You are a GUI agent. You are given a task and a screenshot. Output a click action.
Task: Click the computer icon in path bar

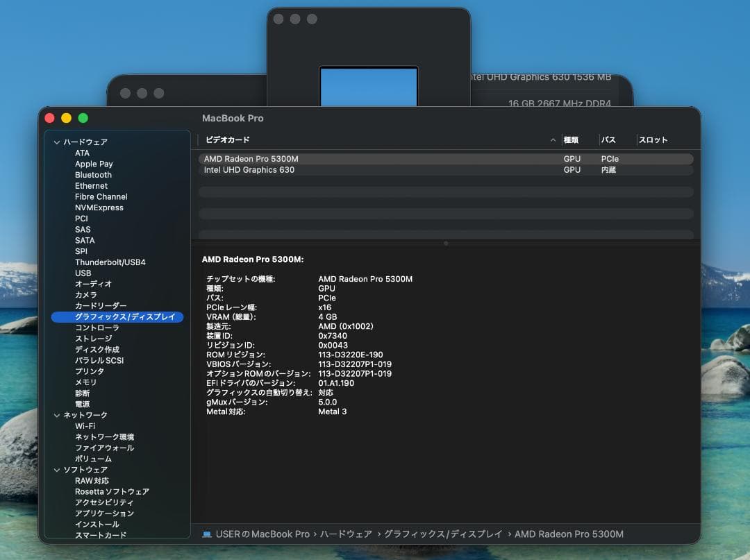point(207,534)
